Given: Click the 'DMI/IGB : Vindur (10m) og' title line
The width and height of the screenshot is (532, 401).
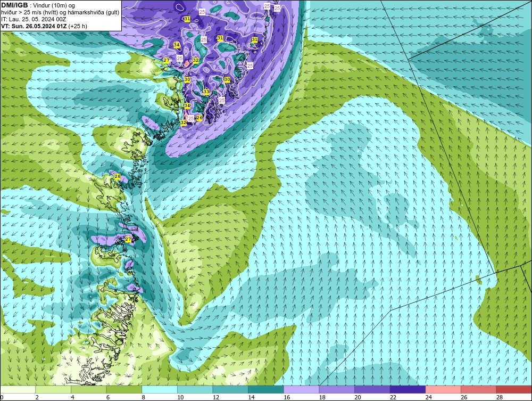Looking at the screenshot, I should pyautogui.click(x=38, y=5).
